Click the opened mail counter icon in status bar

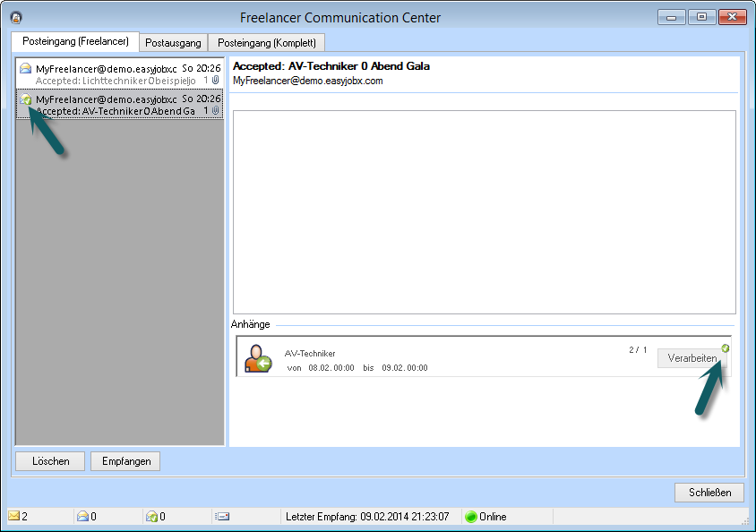[82, 516]
